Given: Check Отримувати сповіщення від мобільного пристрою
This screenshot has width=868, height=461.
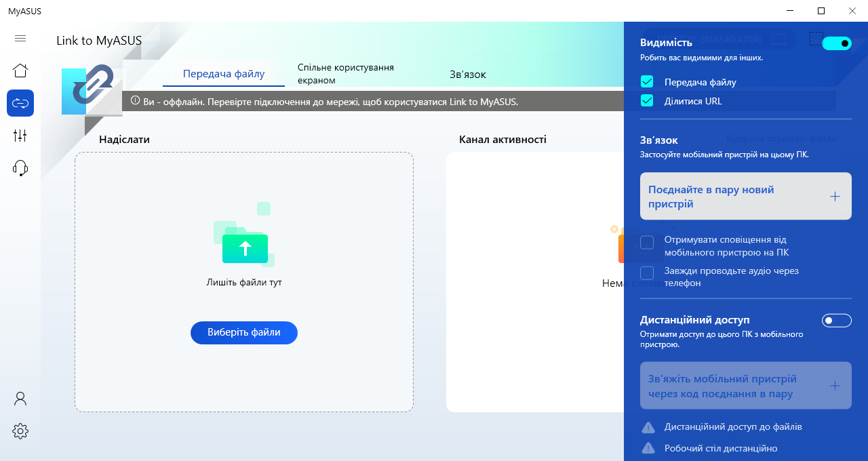Looking at the screenshot, I should click(647, 242).
